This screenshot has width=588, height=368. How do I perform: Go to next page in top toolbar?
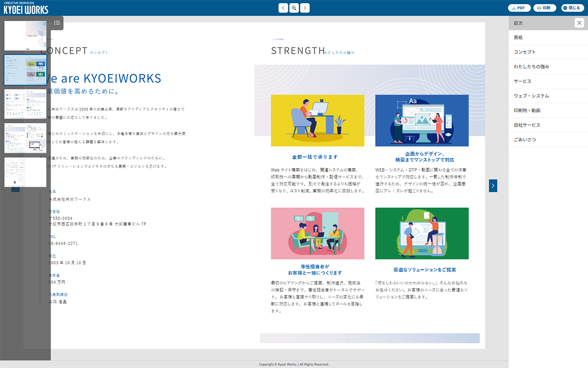(x=305, y=8)
